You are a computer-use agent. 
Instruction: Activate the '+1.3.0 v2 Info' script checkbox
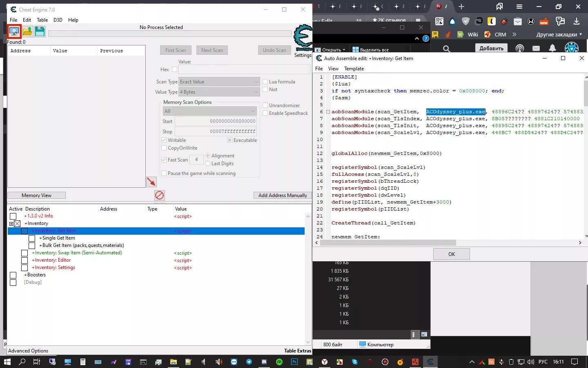[13, 216]
